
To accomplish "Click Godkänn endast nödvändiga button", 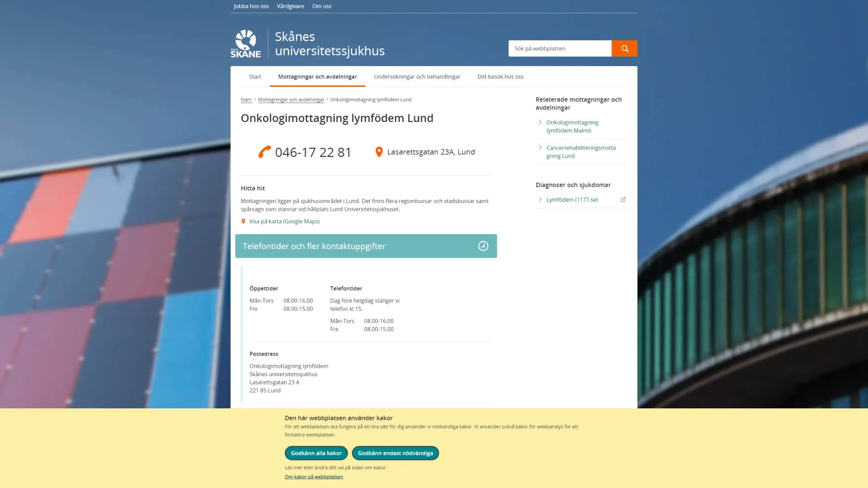I will tap(395, 453).
